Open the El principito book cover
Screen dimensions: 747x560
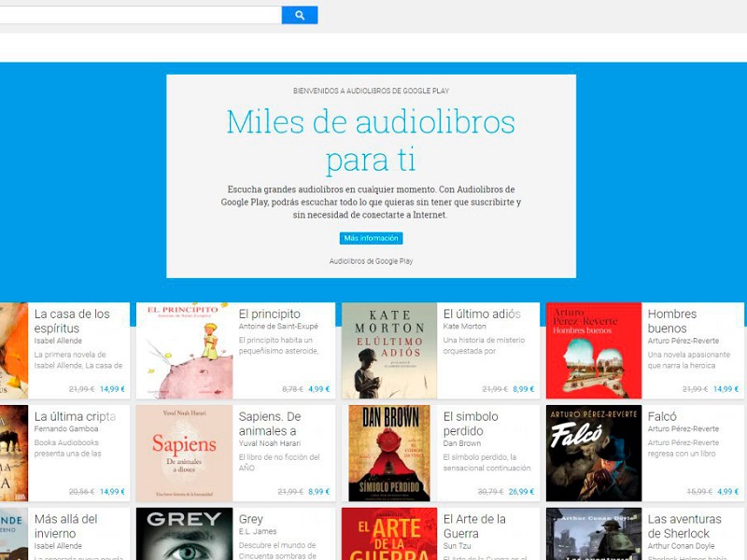184,351
